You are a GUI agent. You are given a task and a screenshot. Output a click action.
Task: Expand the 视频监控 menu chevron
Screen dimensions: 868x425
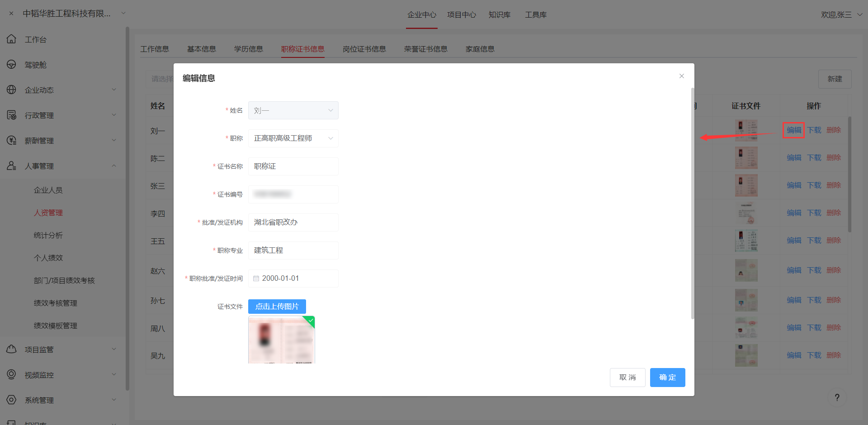coord(114,374)
